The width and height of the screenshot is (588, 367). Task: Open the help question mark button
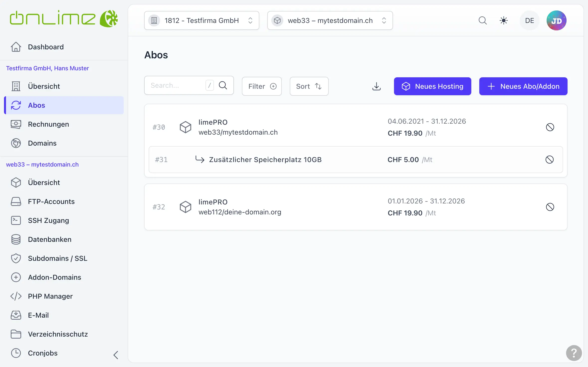[574, 353]
